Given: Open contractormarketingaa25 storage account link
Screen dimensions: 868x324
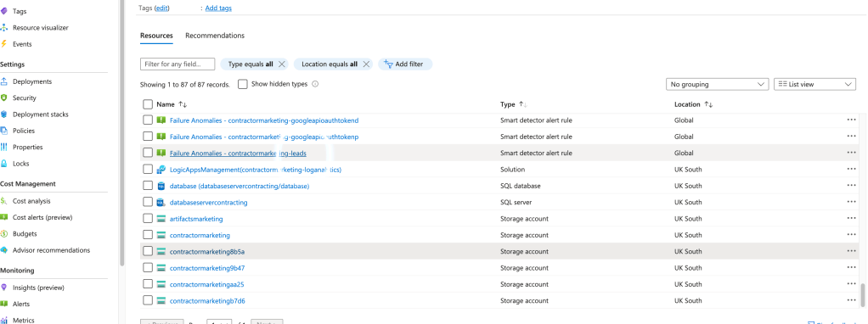Looking at the screenshot, I should click(x=207, y=285).
